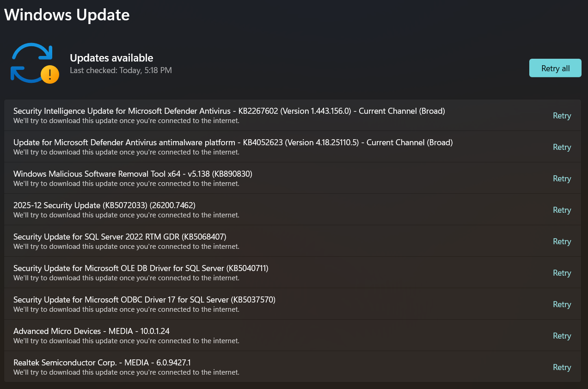588x389 pixels.
Task: Click the Last checked timestamp text
Action: click(121, 70)
